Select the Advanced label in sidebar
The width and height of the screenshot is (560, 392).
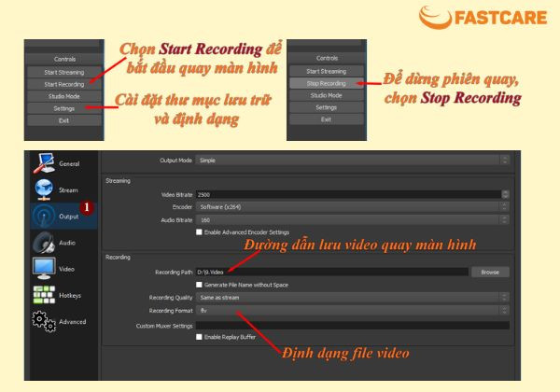point(73,322)
